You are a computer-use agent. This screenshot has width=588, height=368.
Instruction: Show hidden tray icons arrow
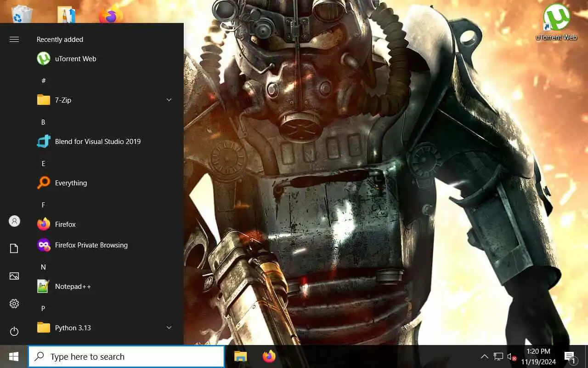[x=484, y=356]
